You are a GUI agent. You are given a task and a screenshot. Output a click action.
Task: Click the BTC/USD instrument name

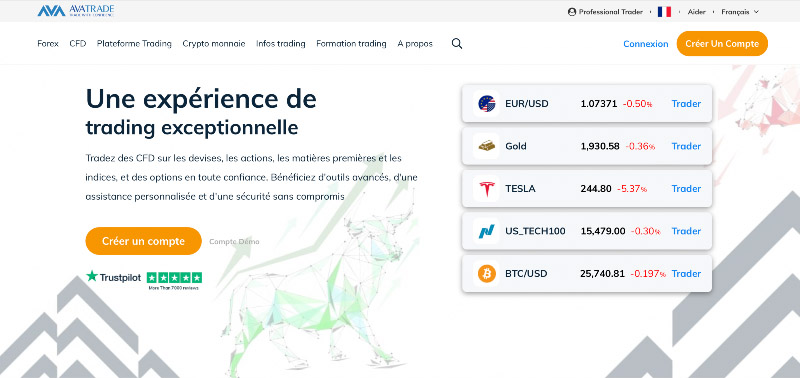pos(526,274)
